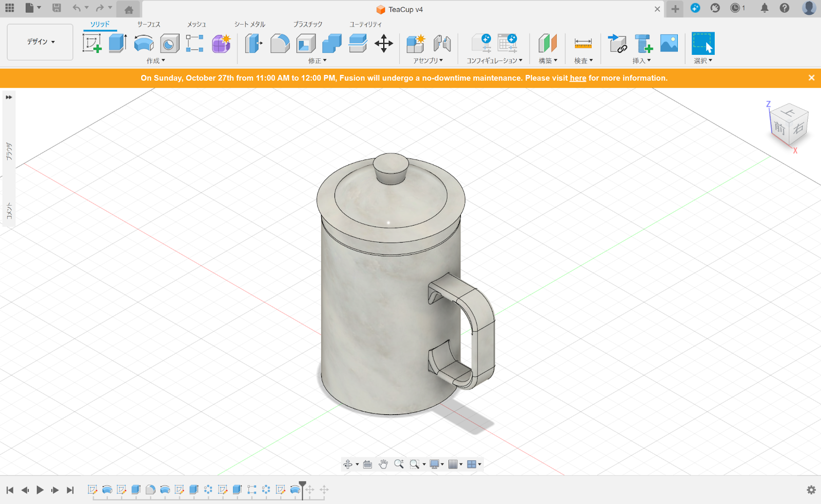
Task: Click the Insert McMaster-Carr Component icon
Action: click(x=643, y=44)
